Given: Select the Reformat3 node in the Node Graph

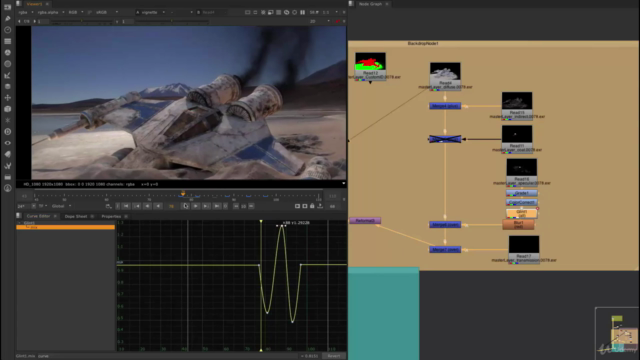Looking at the screenshot, I should pos(365,220).
